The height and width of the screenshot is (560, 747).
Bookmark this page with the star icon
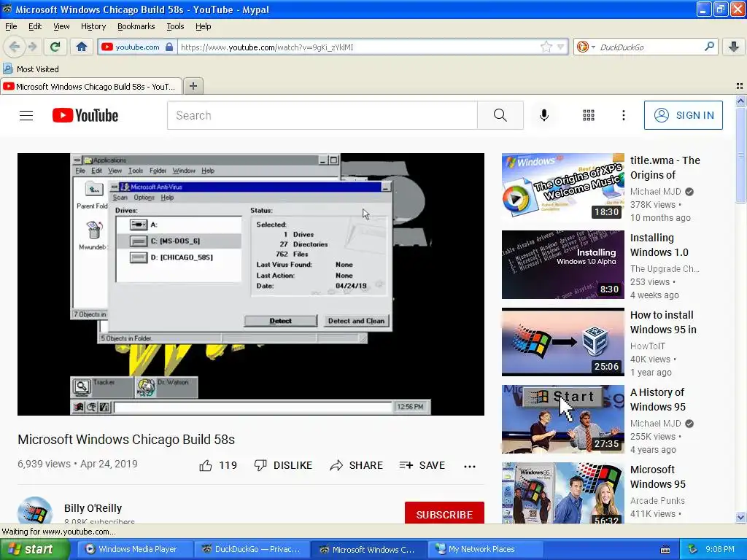[x=546, y=47]
